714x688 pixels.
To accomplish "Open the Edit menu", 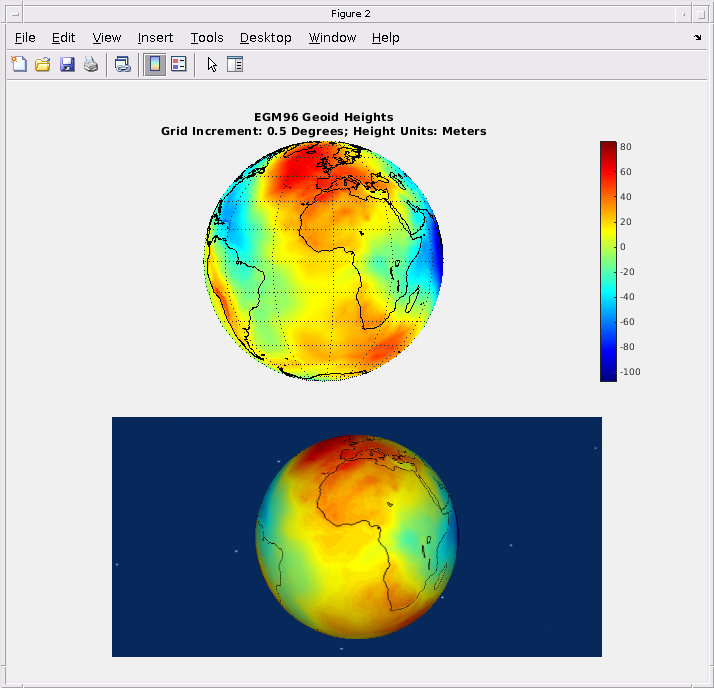I will (63, 38).
